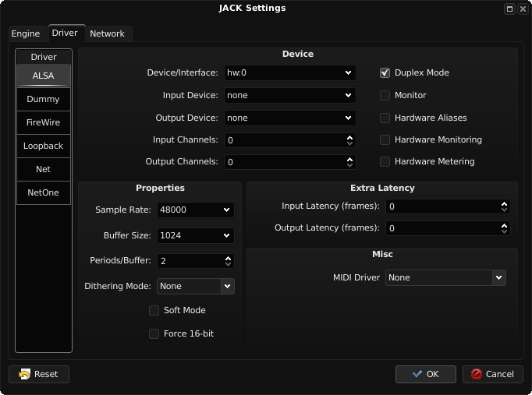This screenshot has height=395, width=532.
Task: Toggle Hardware Monitoring on
Action: coord(385,139)
